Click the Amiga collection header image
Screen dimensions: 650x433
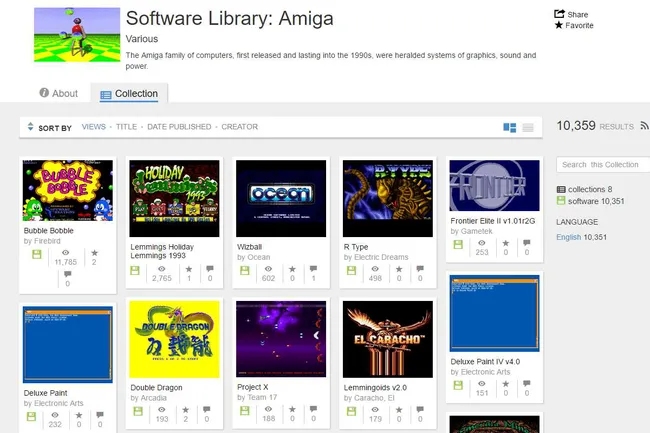[77, 35]
